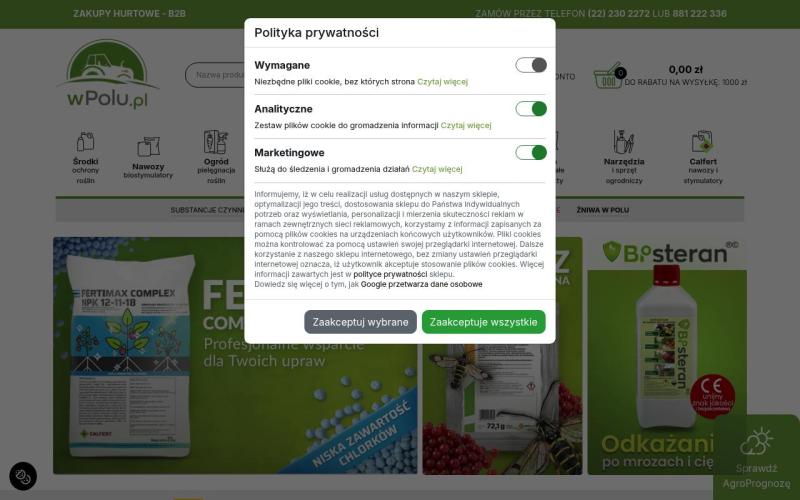This screenshot has width=800, height=500.
Task: Click the Zaakceptuj wybrane button
Action: point(360,322)
